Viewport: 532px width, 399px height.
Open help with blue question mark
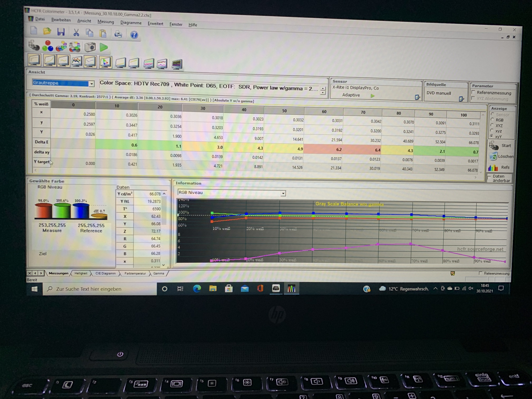tap(134, 35)
